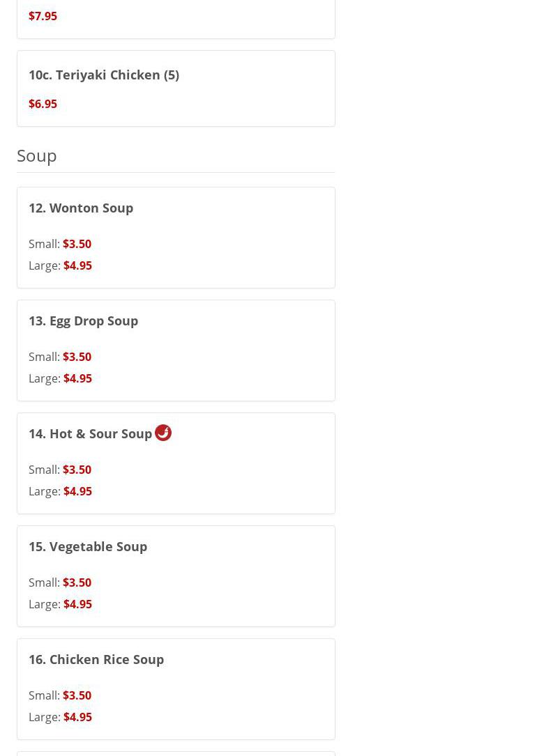
Task: Pick Large $4.95 Egg Drop Soup
Action: click(60, 378)
